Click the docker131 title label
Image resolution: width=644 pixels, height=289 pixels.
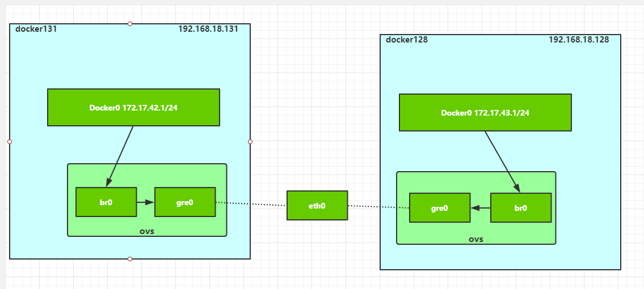point(37,29)
